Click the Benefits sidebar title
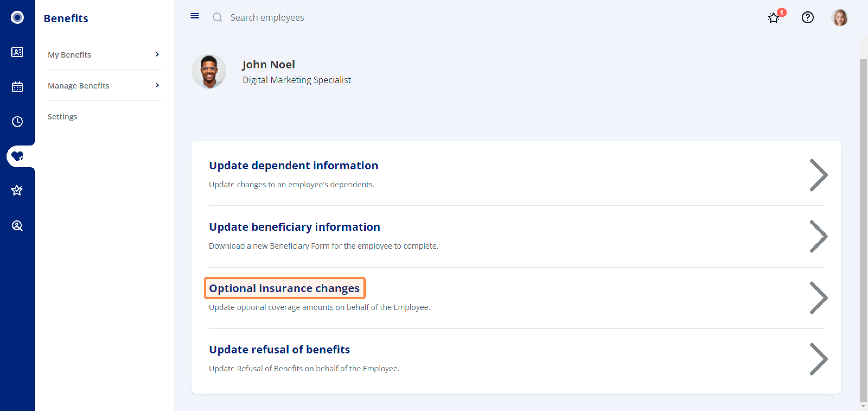The height and width of the screenshot is (411, 868). pos(66,18)
